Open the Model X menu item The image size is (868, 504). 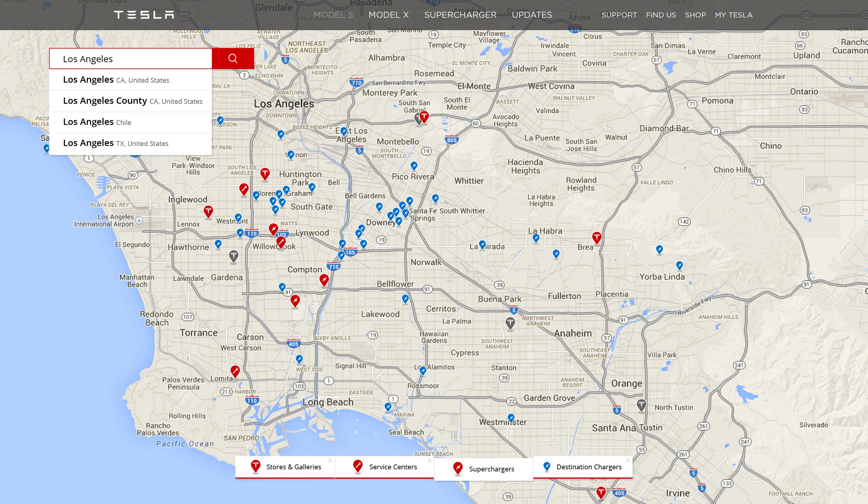(389, 15)
